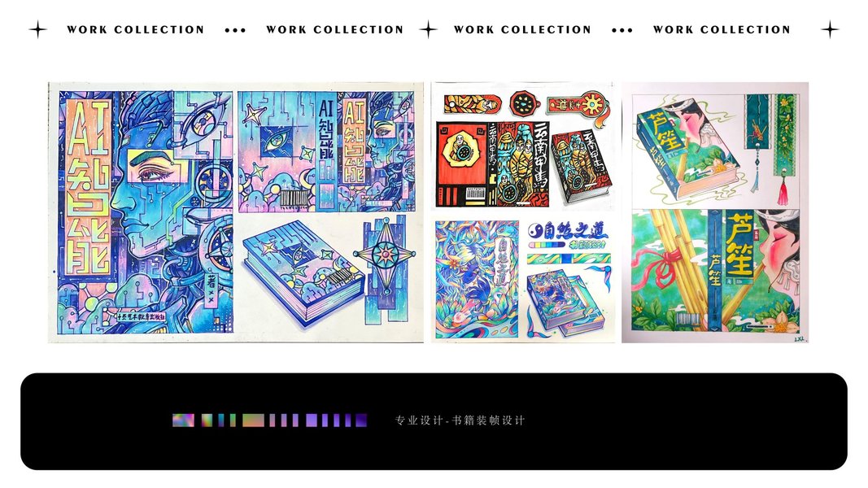Click the three dots before the last WORK COLLECTION

point(622,30)
